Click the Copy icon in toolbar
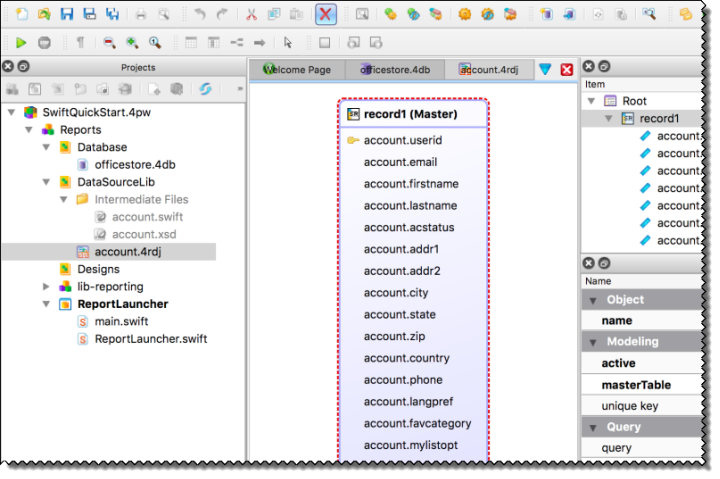The height and width of the screenshot is (479, 720). click(274, 14)
